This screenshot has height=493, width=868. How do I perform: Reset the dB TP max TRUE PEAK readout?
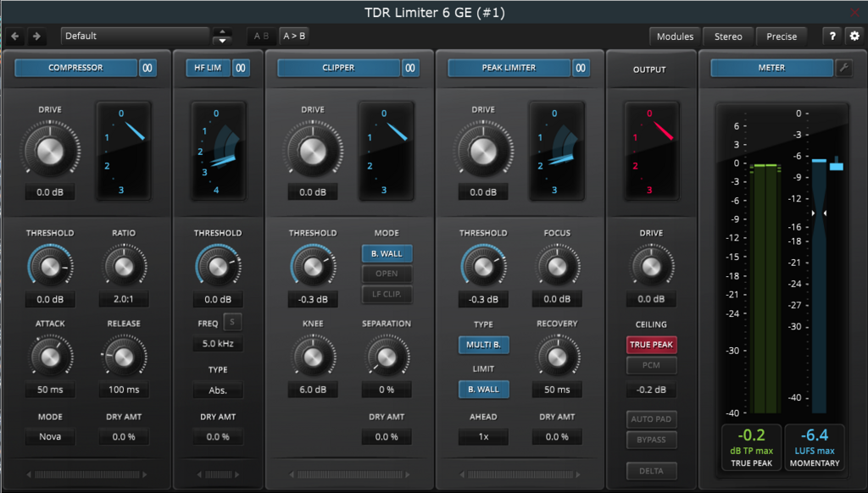pos(751,447)
